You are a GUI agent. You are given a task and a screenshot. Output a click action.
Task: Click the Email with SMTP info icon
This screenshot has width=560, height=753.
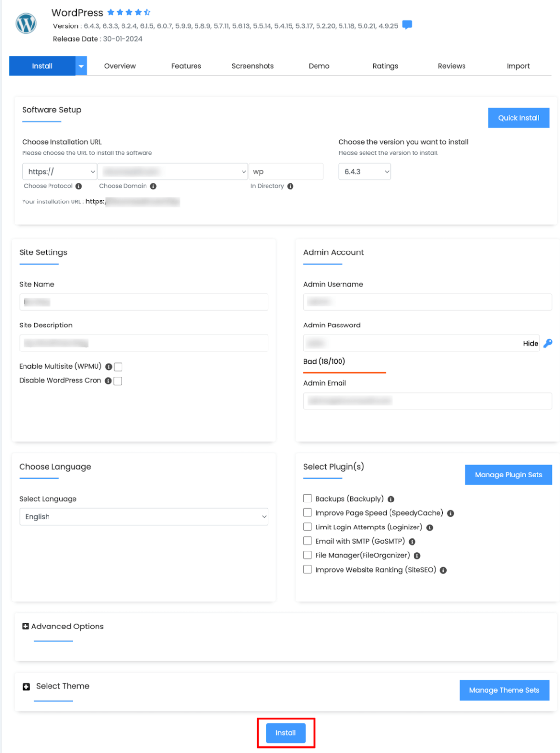[x=412, y=541]
